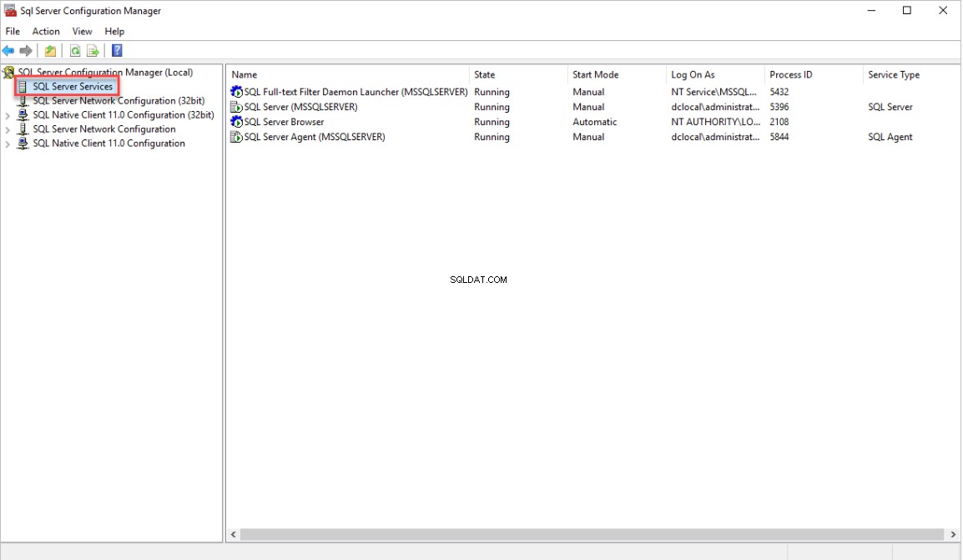The image size is (963, 560).
Task: Click the Forward arrow toolbar icon
Action: [x=26, y=51]
